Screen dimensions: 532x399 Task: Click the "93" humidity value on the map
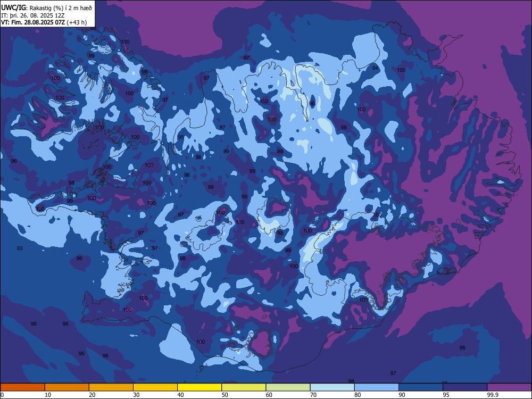click(20, 248)
